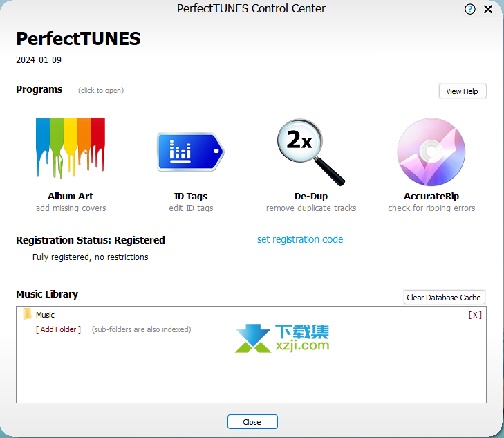
Task: Click the 2024-01-09 version date
Action: coord(39,60)
